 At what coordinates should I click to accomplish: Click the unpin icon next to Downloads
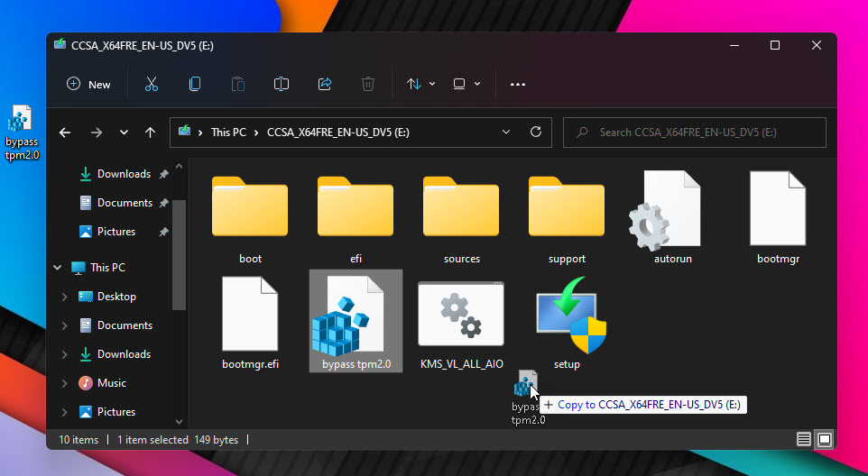coord(164,174)
